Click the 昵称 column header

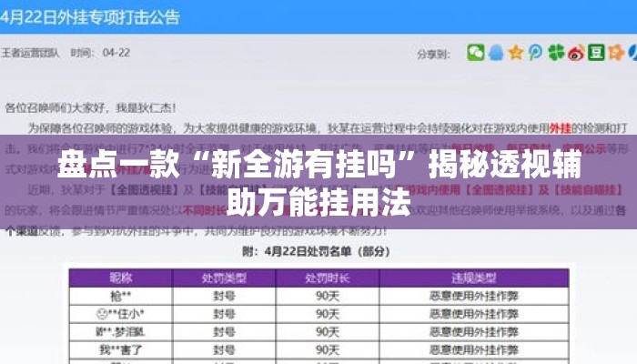121,278
